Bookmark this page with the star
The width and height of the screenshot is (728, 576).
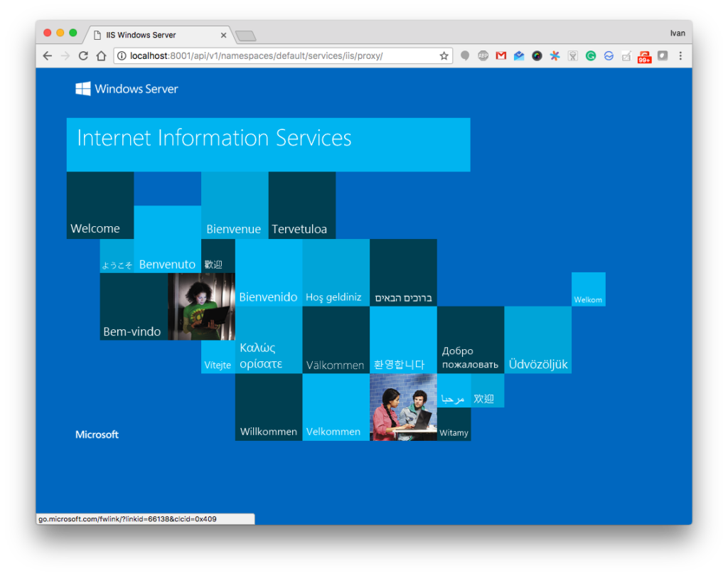pos(444,55)
